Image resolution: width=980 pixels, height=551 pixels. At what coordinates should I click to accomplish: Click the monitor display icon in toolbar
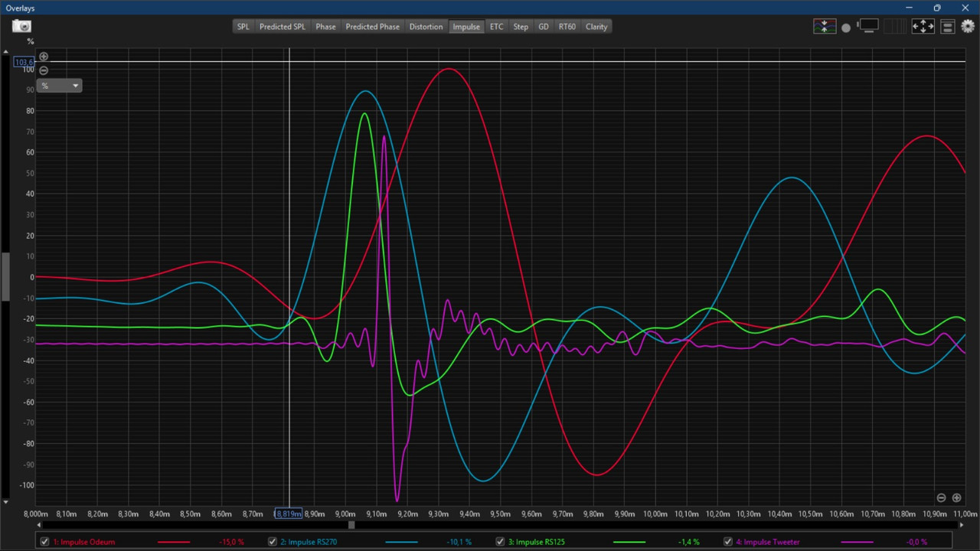coord(867,26)
